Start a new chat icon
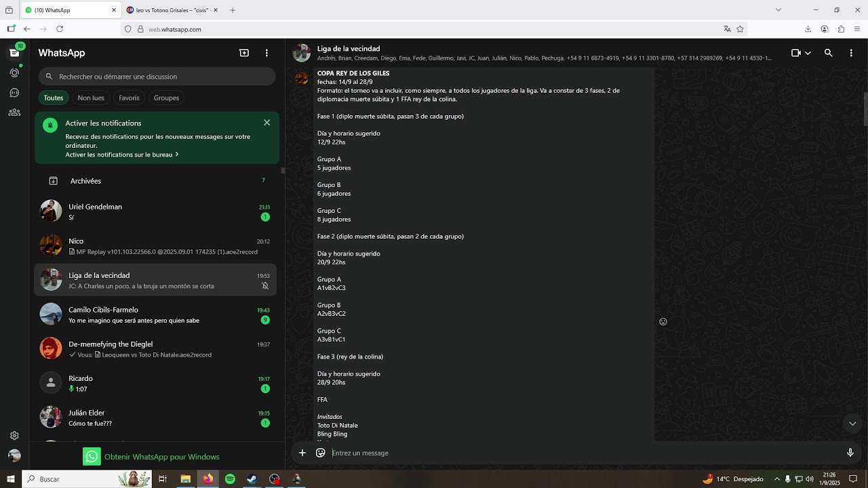The height and width of the screenshot is (488, 868). point(244,53)
